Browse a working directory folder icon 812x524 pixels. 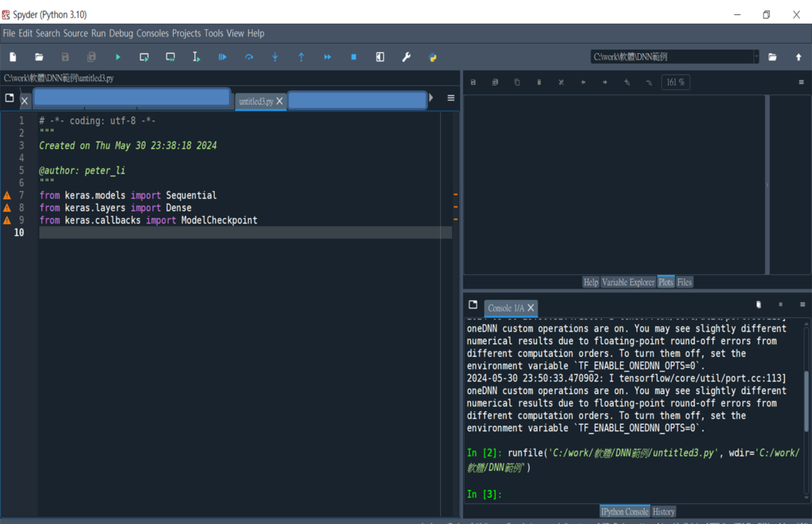[772, 57]
